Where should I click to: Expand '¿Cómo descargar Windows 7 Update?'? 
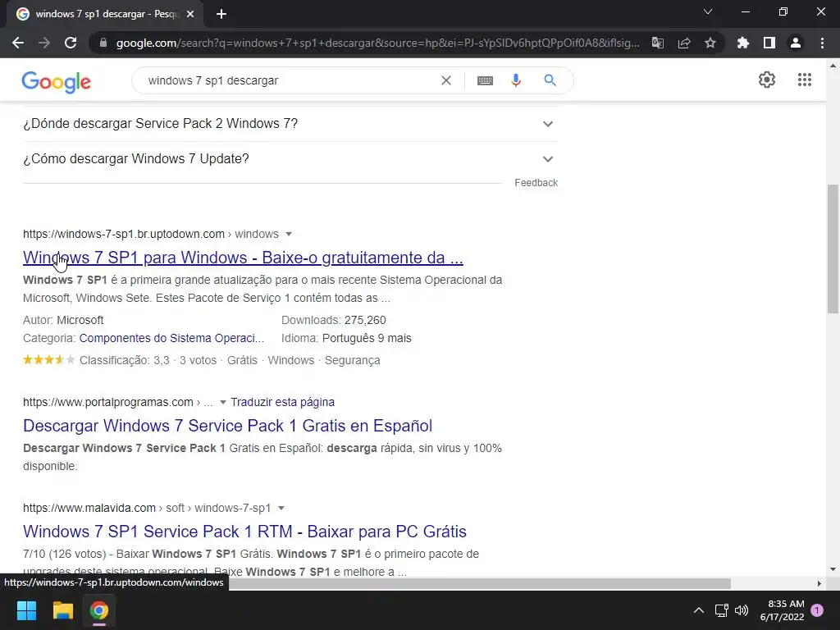pyautogui.click(x=290, y=159)
